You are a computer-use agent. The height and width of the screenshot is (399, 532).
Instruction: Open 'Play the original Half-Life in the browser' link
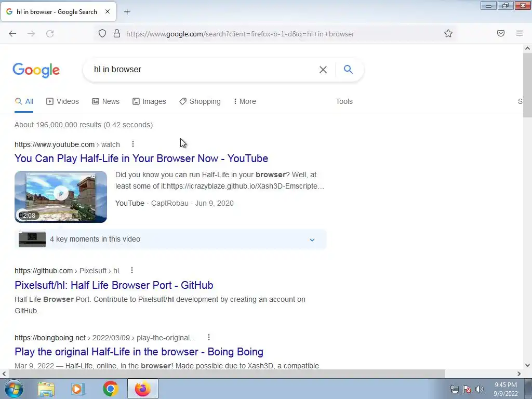click(x=139, y=352)
